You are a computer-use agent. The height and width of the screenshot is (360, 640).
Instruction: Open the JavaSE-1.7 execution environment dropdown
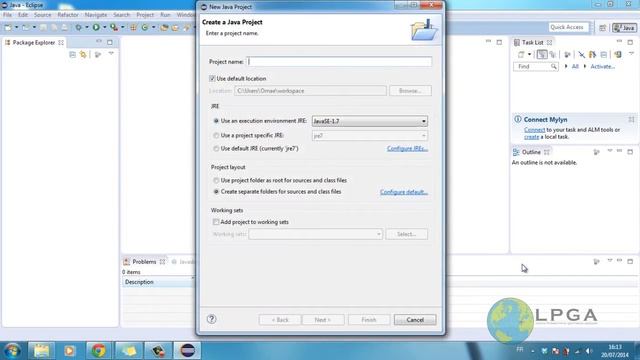coord(370,121)
